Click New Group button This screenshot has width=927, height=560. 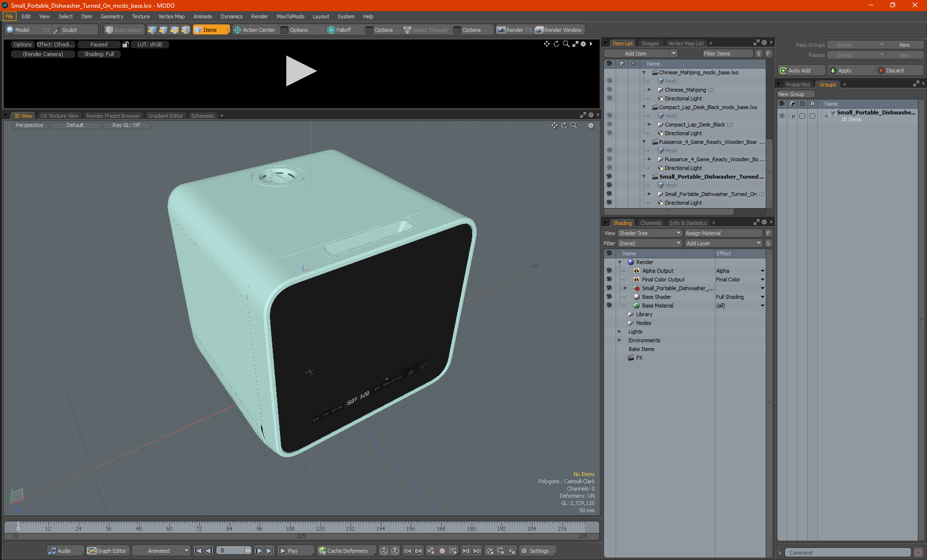pos(795,94)
